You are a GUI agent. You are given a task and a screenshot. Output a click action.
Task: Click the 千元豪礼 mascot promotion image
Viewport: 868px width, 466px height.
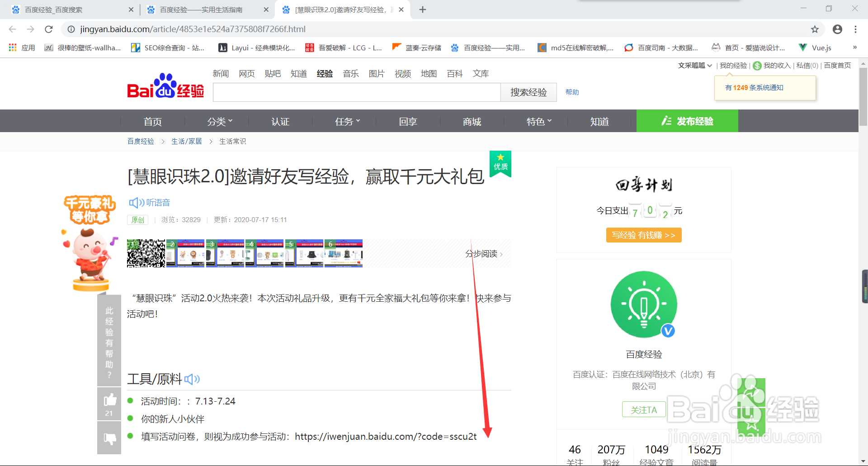pos(90,243)
